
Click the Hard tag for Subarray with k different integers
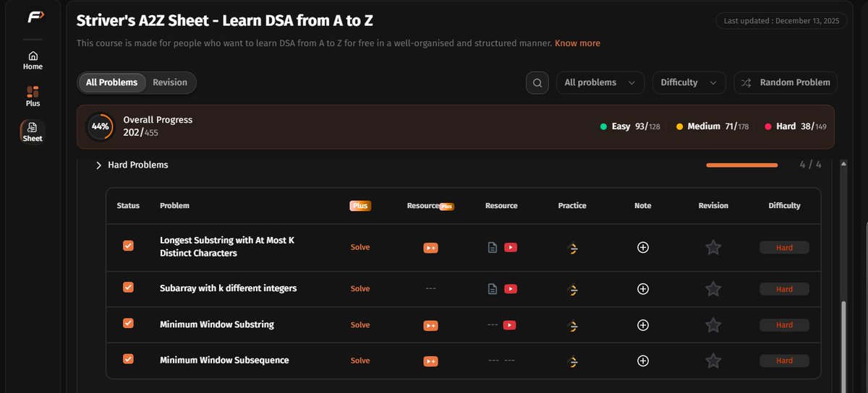click(x=784, y=289)
